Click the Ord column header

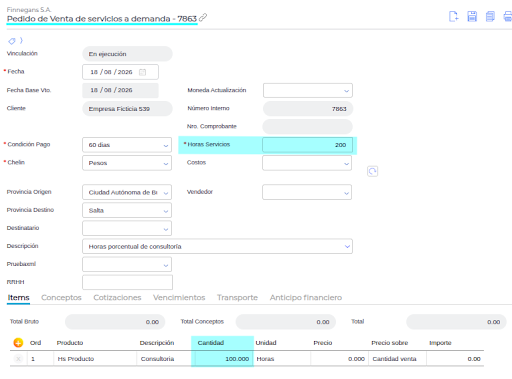point(35,343)
